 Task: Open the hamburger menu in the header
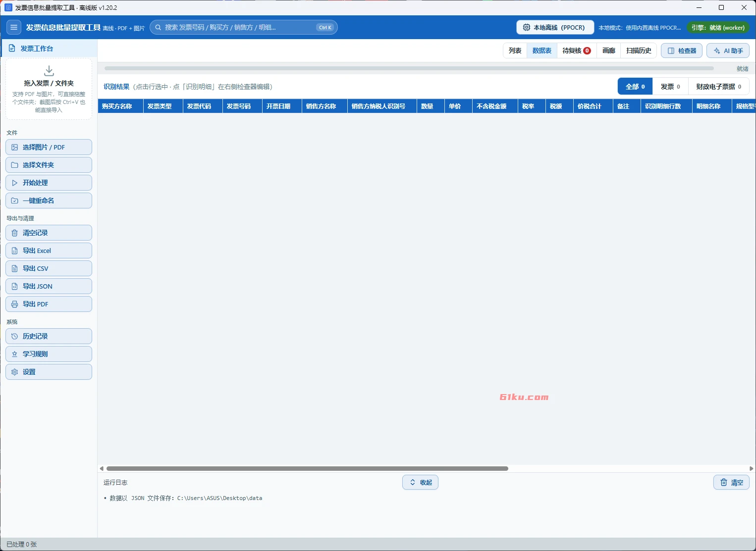click(14, 28)
